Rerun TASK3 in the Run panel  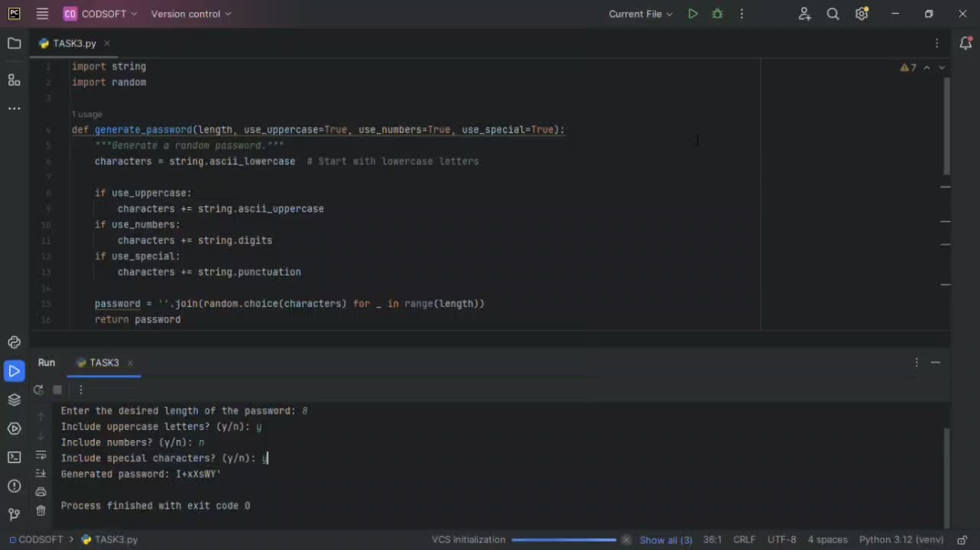[x=38, y=390]
